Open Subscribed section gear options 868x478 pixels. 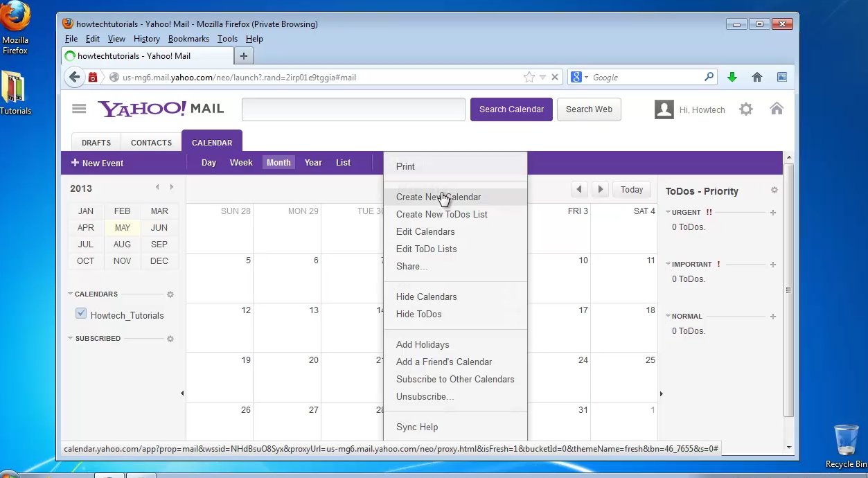(170, 339)
